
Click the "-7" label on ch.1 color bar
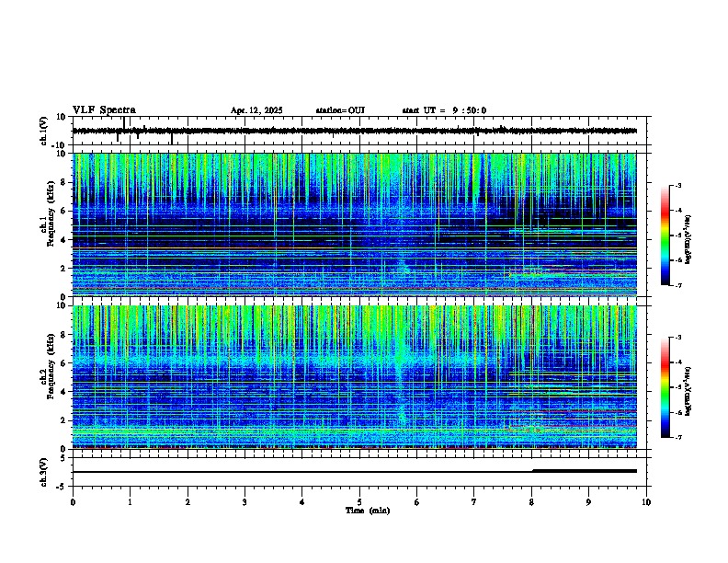[x=677, y=285]
